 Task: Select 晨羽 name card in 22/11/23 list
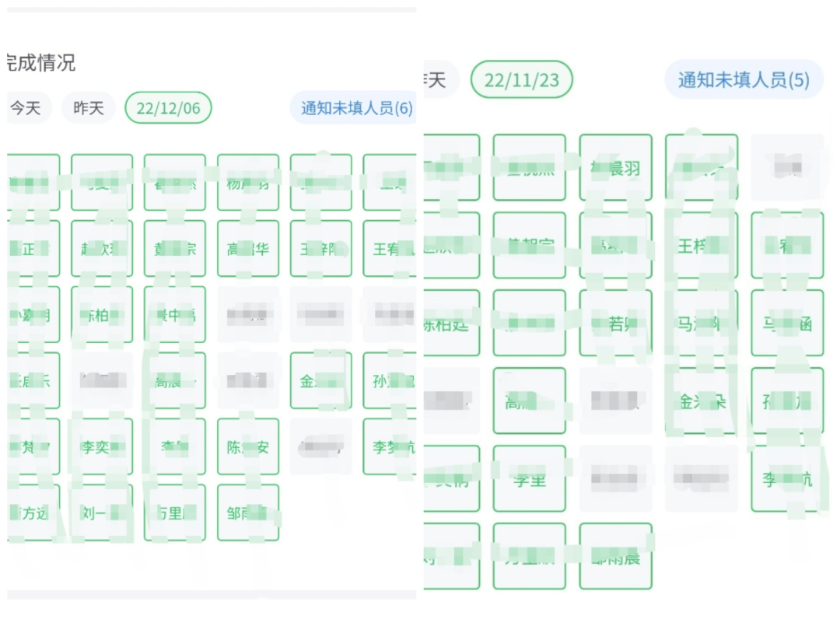[615, 168]
